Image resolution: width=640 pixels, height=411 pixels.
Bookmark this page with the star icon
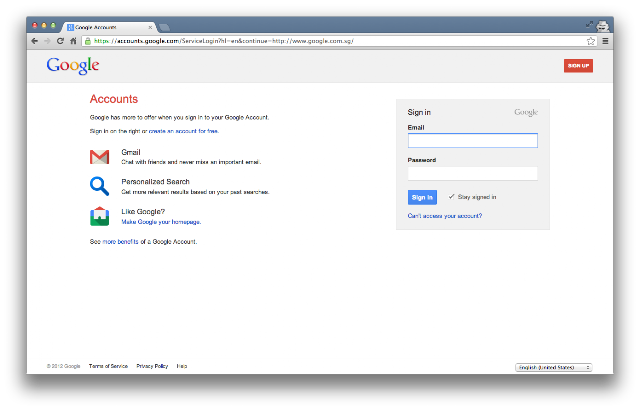[x=591, y=41]
